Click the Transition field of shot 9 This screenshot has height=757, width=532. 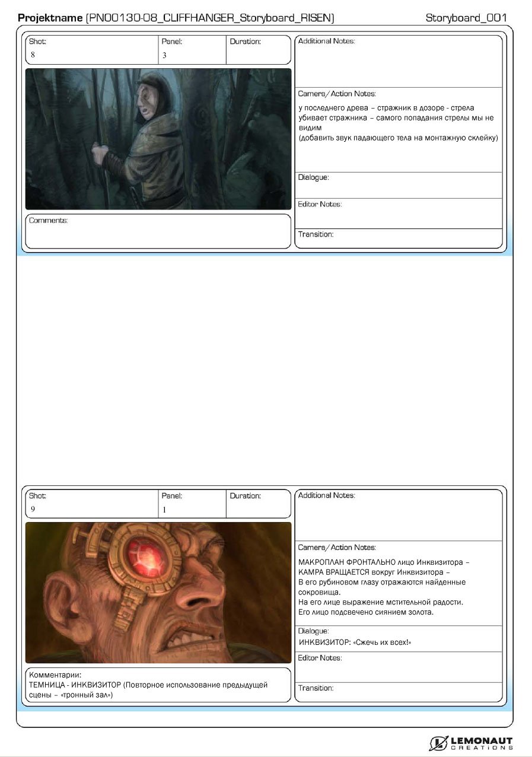coord(399,692)
